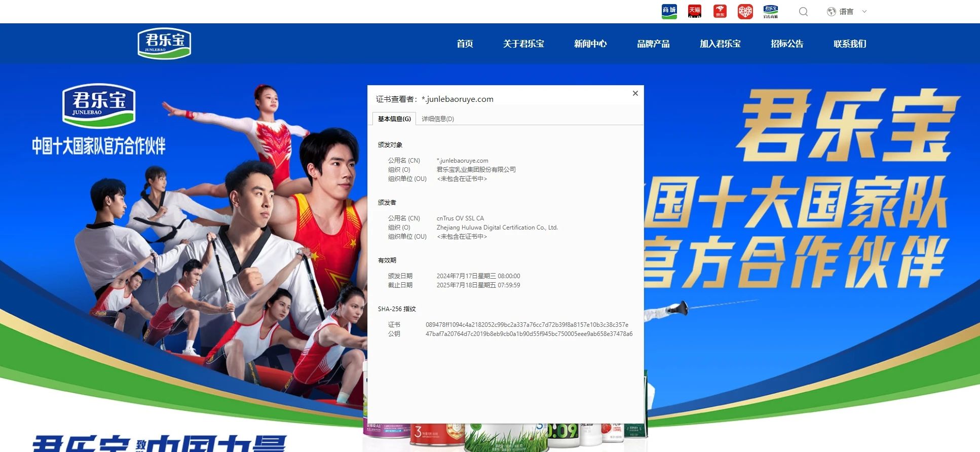The height and width of the screenshot is (452, 980).
Task: Go to 首页 in the navigation
Action: point(465,44)
